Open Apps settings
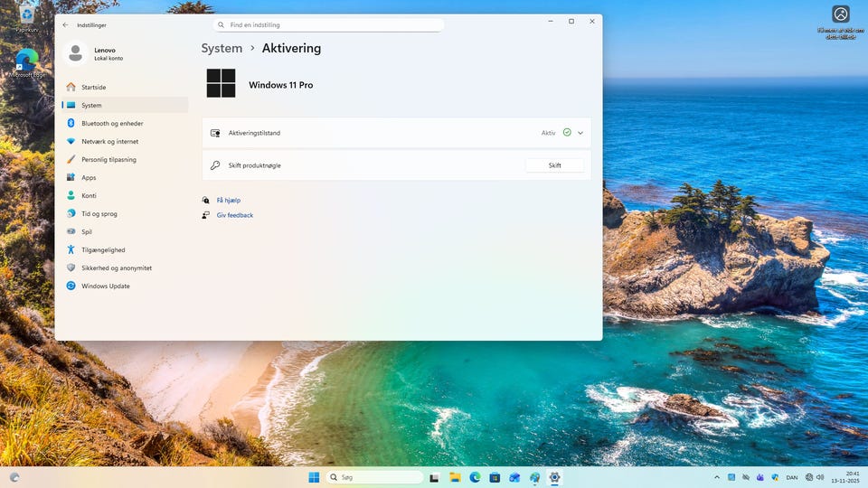The image size is (868, 488). click(125, 178)
